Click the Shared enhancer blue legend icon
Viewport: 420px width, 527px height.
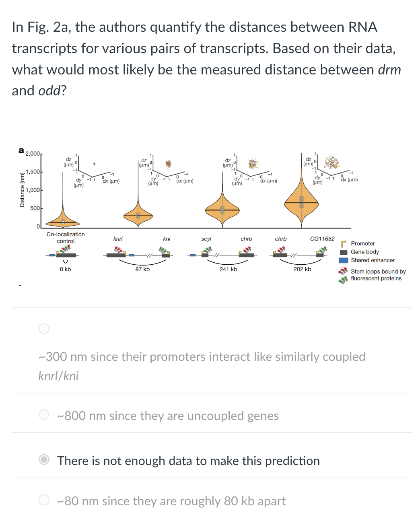[343, 260]
